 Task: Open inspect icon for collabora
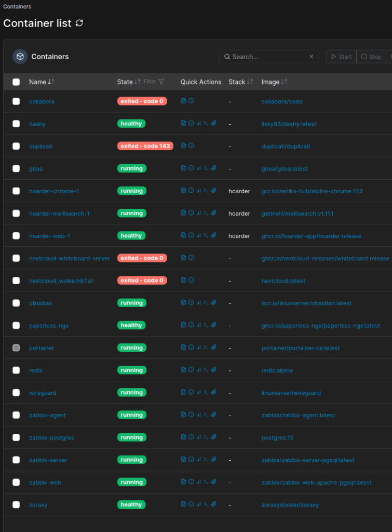click(191, 101)
